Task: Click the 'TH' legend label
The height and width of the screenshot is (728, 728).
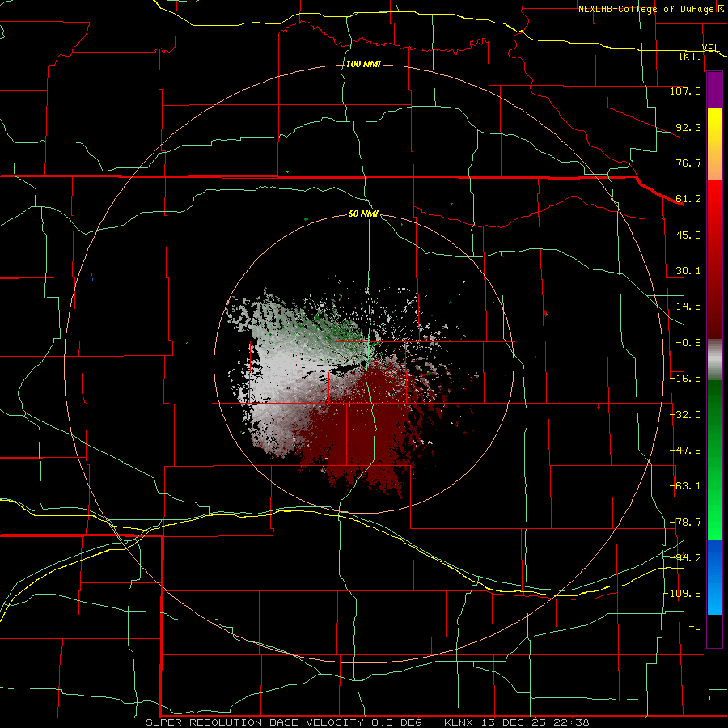Action: point(695,630)
